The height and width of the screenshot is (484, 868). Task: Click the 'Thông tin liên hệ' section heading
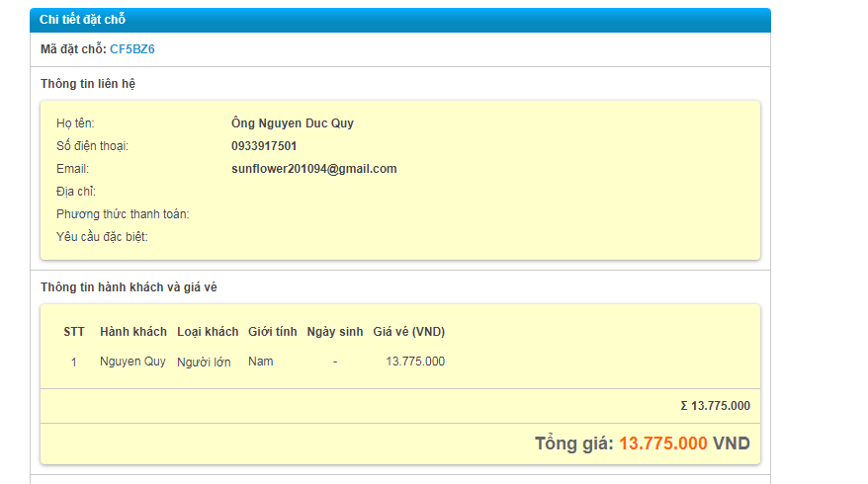tap(88, 84)
